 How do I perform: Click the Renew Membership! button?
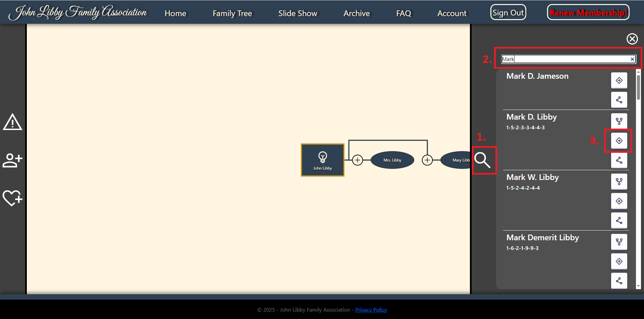(588, 12)
